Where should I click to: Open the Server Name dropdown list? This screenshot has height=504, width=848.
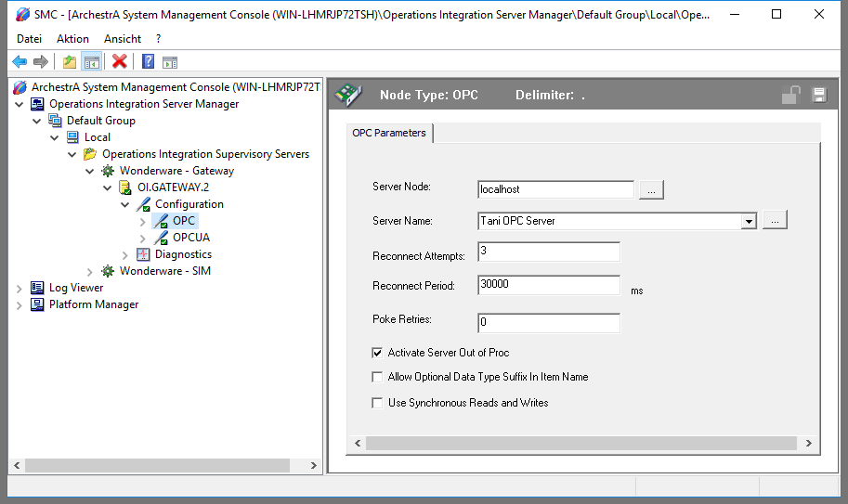749,221
